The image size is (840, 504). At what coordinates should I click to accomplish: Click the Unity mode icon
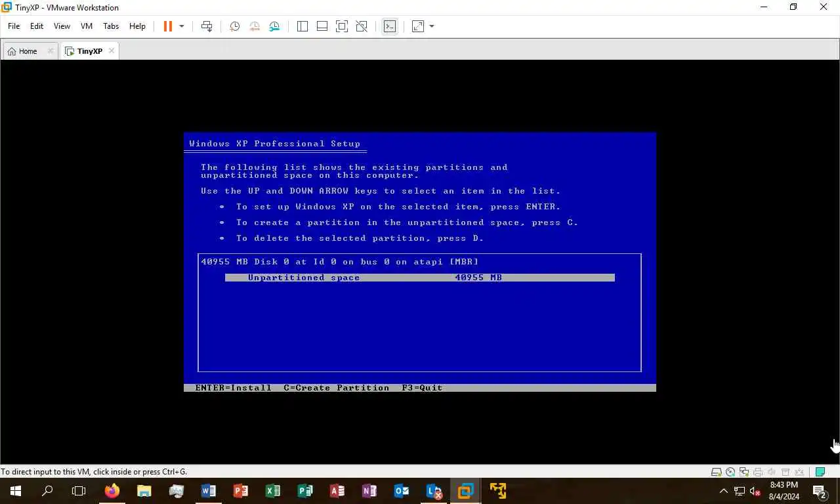tap(362, 26)
